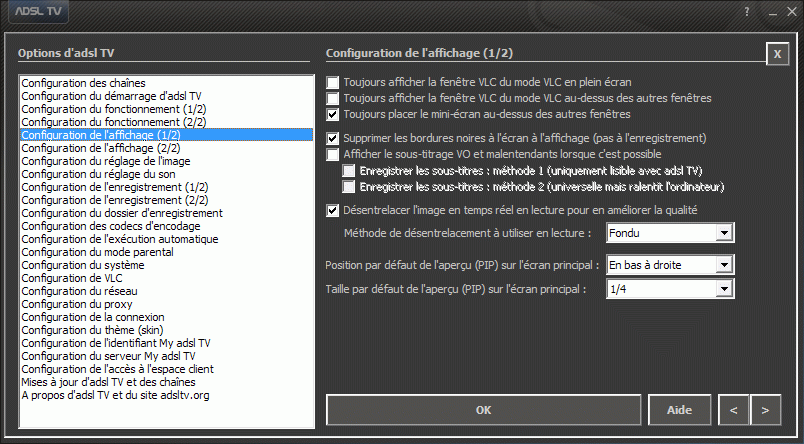804x444 pixels.
Task: Close the options panel with X button
Action: coord(777,54)
